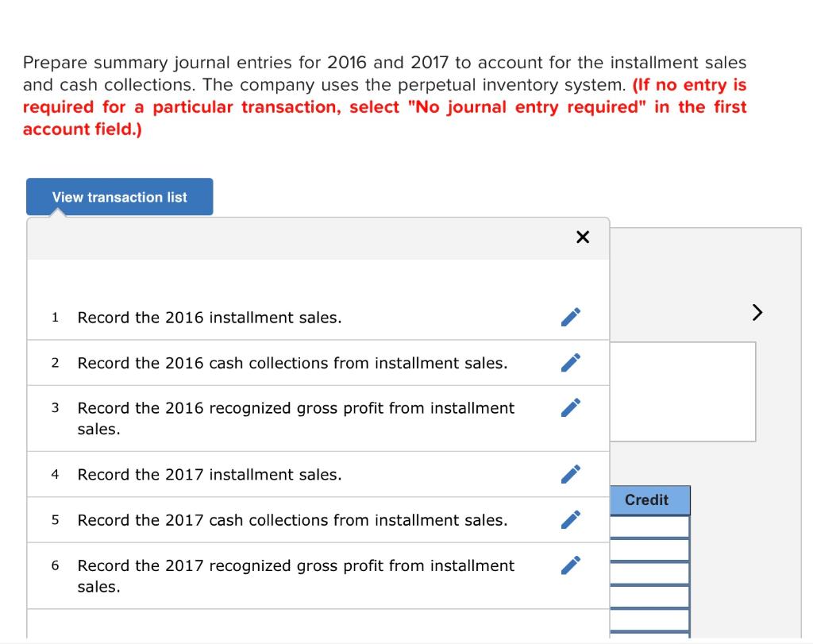Click the pencil icon beside 2017 installment sales
The height and width of the screenshot is (644, 813).
[570, 474]
